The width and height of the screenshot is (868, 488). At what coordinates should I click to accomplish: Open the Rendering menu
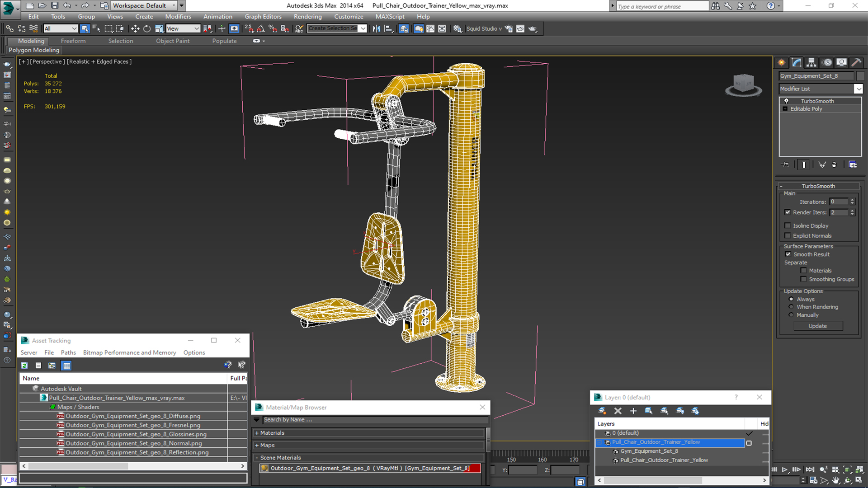(308, 17)
